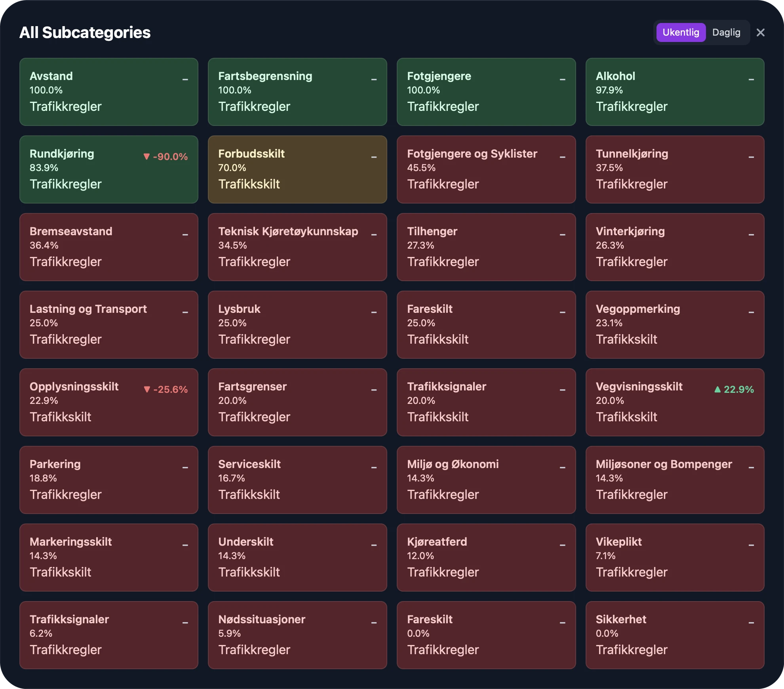Collapse the Forbudsskilt card

click(374, 157)
